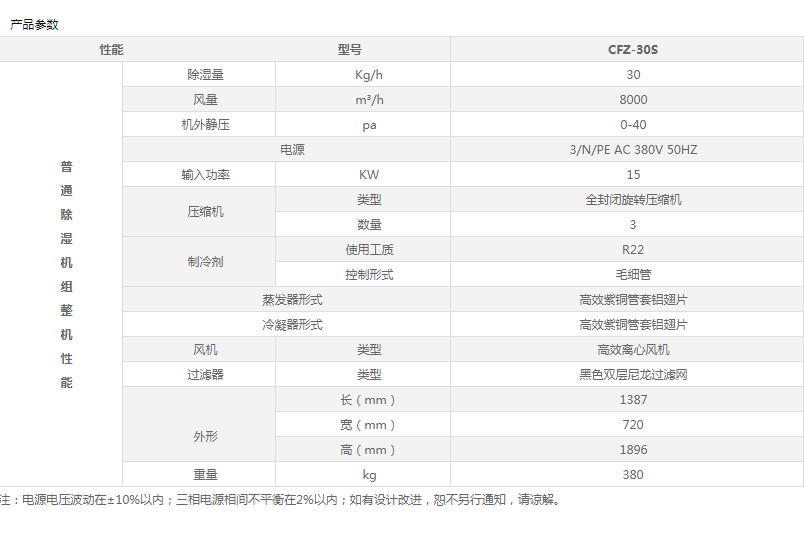The width and height of the screenshot is (804, 540).
Task: Select the 重量 value 380
Action: pos(633,475)
